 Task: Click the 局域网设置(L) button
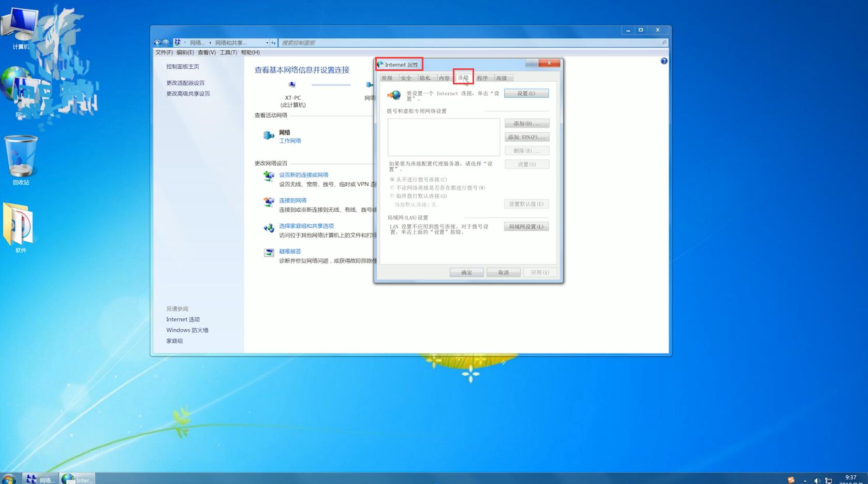click(526, 227)
